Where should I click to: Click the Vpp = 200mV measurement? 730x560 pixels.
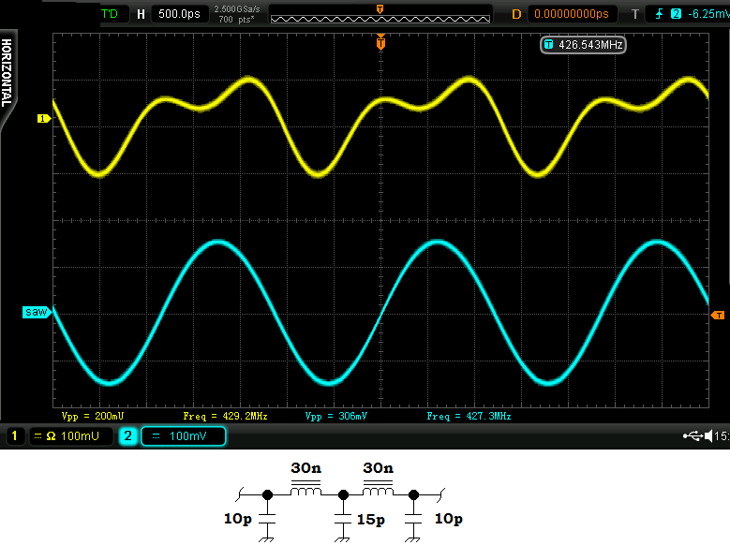click(93, 416)
